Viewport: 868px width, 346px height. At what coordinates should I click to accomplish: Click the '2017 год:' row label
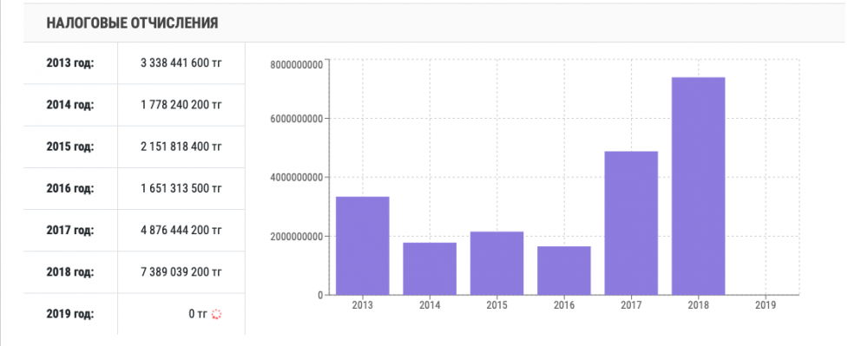point(70,231)
